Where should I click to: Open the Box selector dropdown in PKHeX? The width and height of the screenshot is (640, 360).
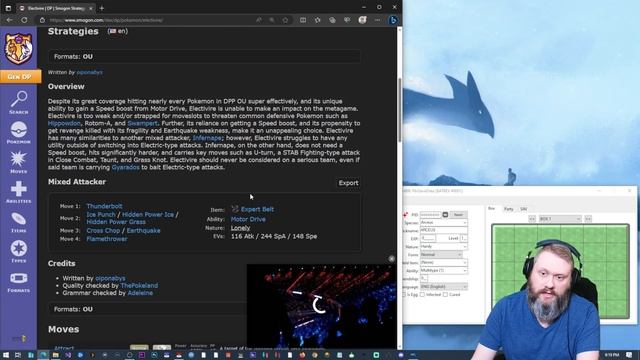(x=560, y=219)
